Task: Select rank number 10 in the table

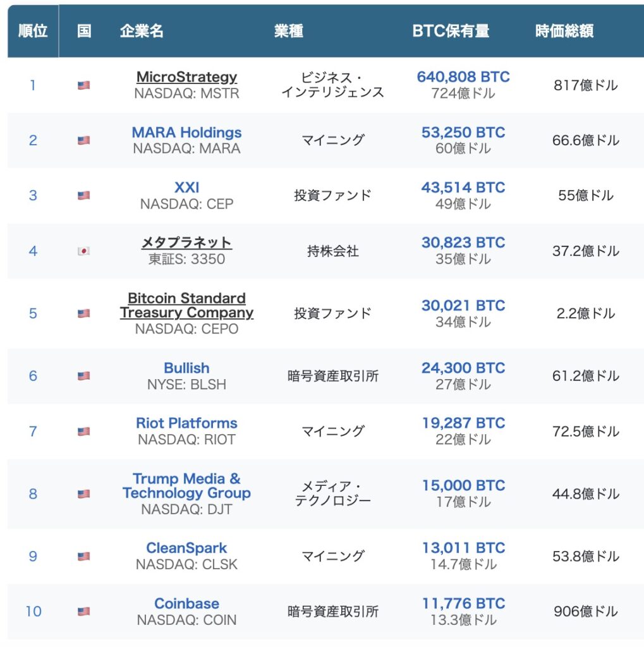Action: click(33, 611)
